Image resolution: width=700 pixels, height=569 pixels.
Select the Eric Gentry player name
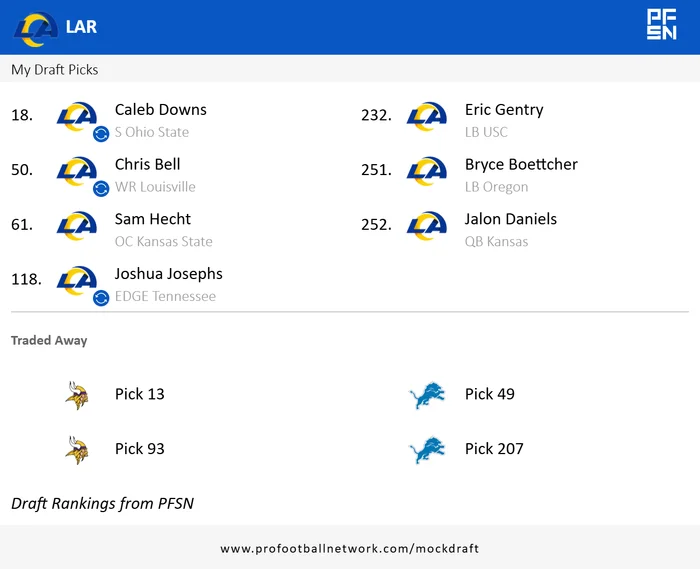click(504, 110)
